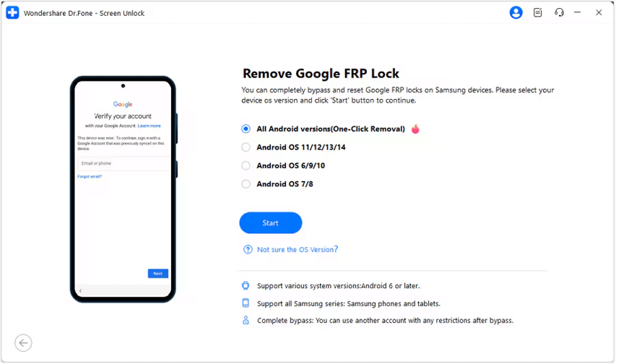Viewport: 617px width, 364px height.
Task: Open the feedback notes icon in title bar
Action: coord(536,12)
